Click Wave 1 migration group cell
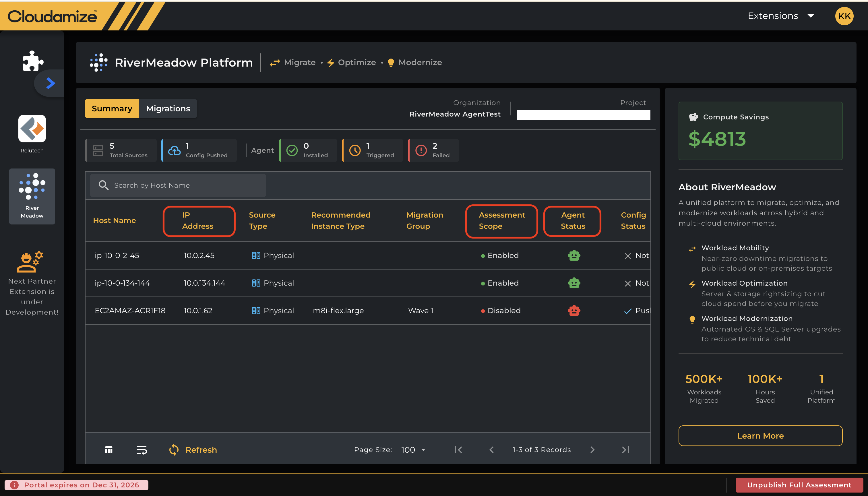This screenshot has width=868, height=496. click(421, 311)
